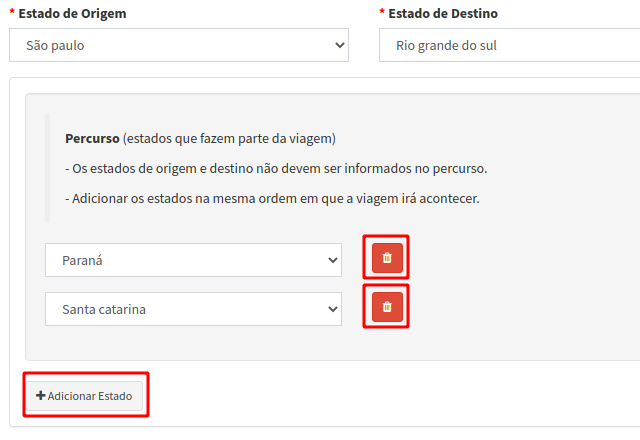
Task: Delete the Paraná state row
Action: coord(387,258)
